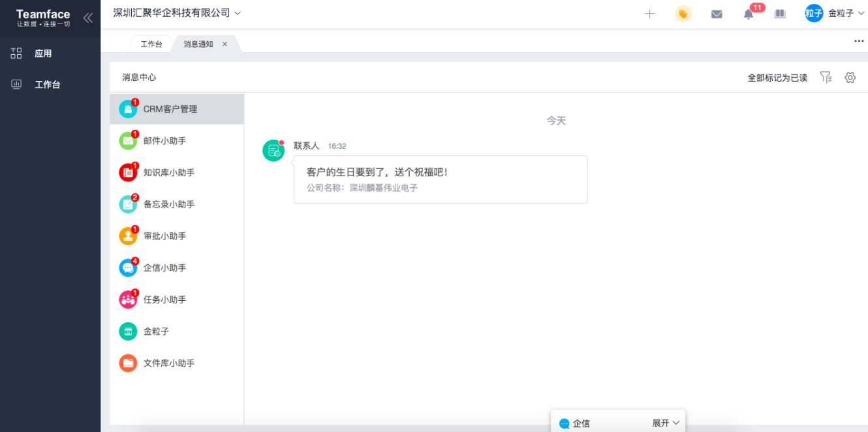Viewport: 868px width, 432px height.
Task: Open message center settings gear
Action: pyautogui.click(x=850, y=78)
